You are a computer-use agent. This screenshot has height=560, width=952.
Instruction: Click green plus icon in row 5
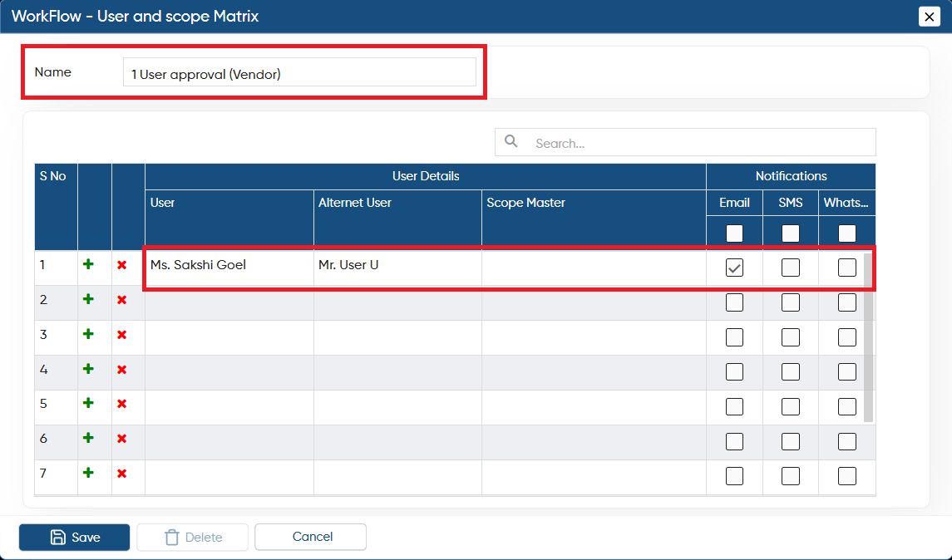89,403
